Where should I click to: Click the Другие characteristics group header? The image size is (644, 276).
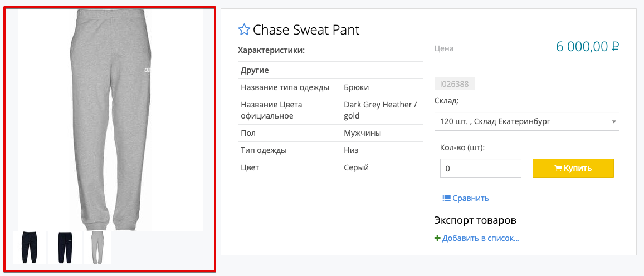point(255,71)
